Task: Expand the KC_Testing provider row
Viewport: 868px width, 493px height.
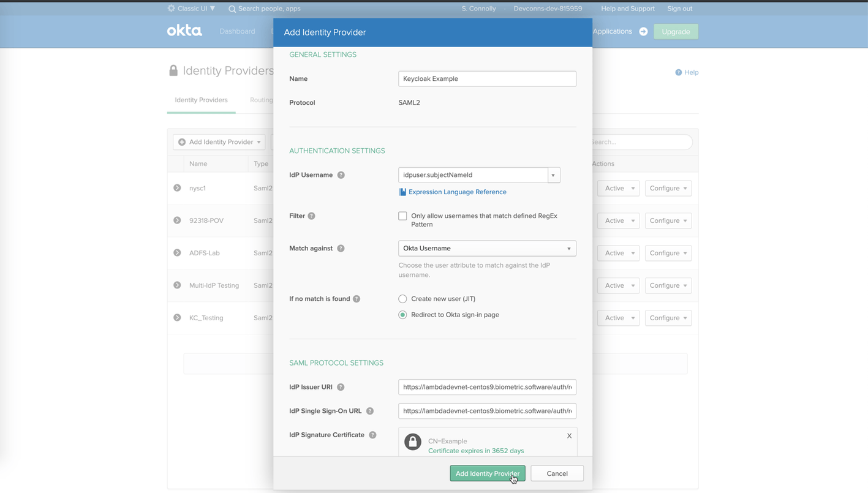Action: click(177, 317)
